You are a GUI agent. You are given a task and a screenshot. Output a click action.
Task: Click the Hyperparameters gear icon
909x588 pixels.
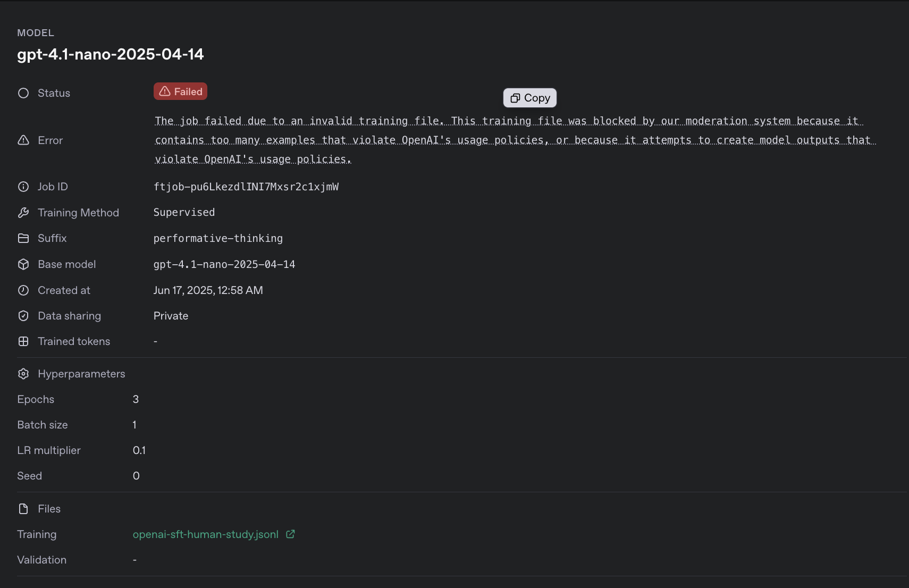23,374
